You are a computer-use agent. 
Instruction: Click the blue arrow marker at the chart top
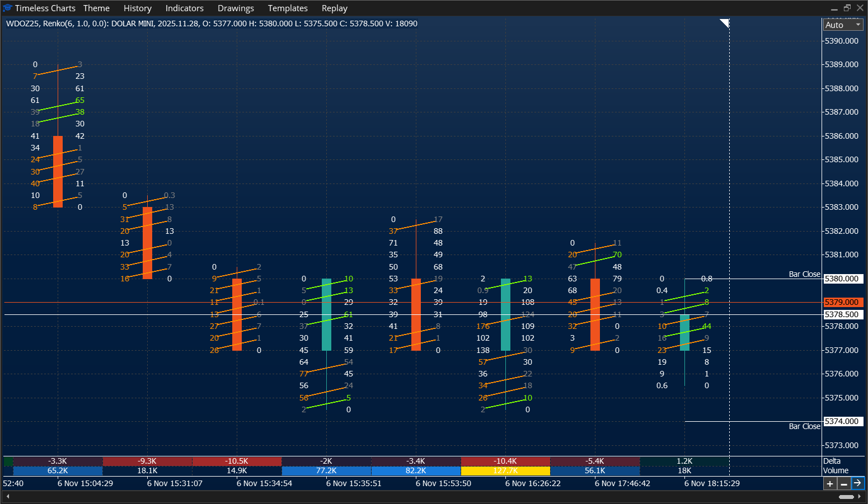coord(725,22)
